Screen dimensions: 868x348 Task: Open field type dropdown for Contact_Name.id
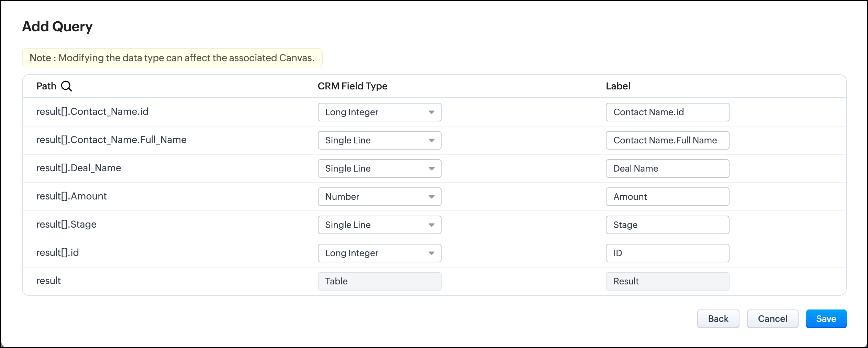coord(379,112)
